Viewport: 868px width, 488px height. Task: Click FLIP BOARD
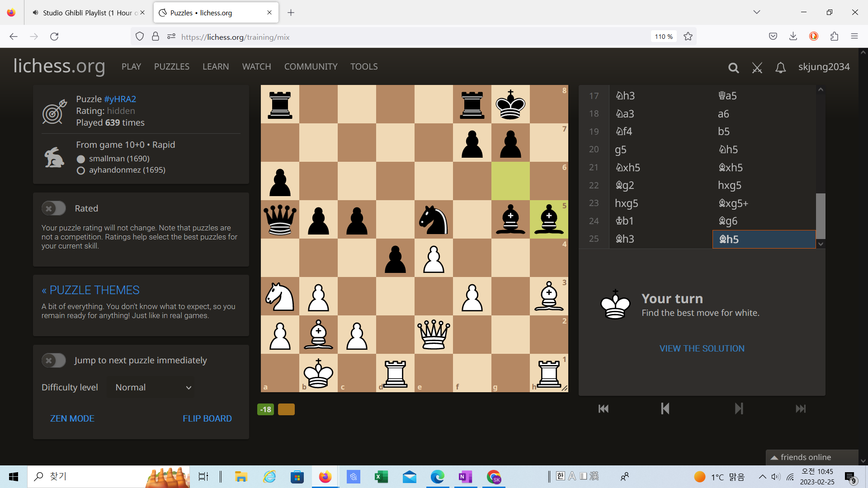[207, 418]
